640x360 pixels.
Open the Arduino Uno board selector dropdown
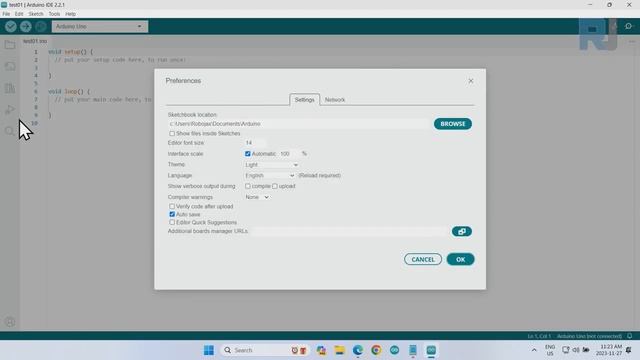pos(100,27)
